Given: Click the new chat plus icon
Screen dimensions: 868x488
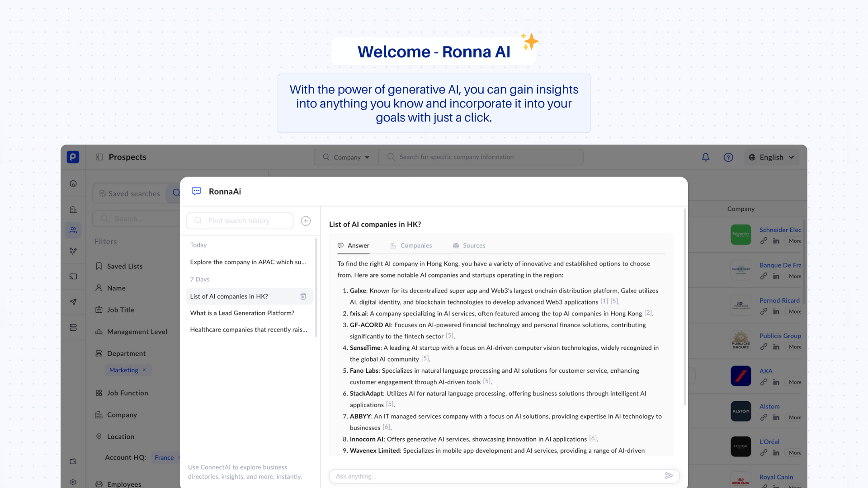Looking at the screenshot, I should coord(306,221).
